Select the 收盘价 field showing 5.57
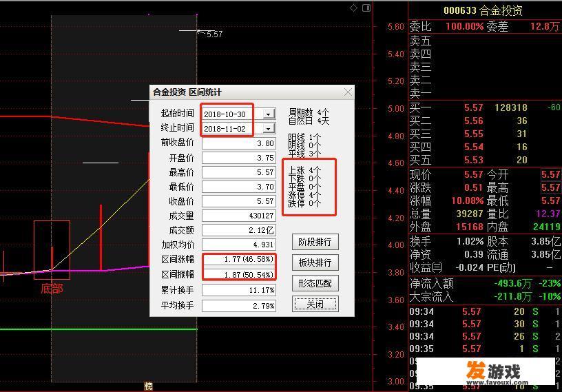 (x=239, y=201)
